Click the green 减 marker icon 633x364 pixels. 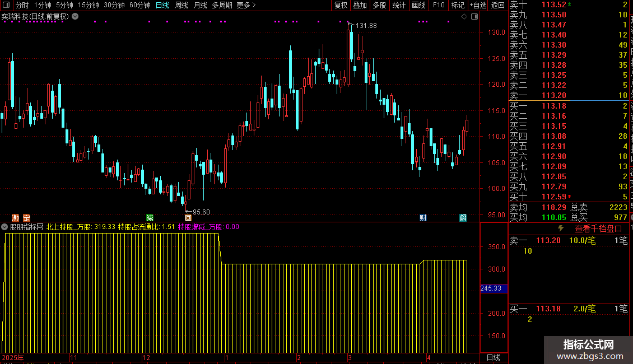150,218
